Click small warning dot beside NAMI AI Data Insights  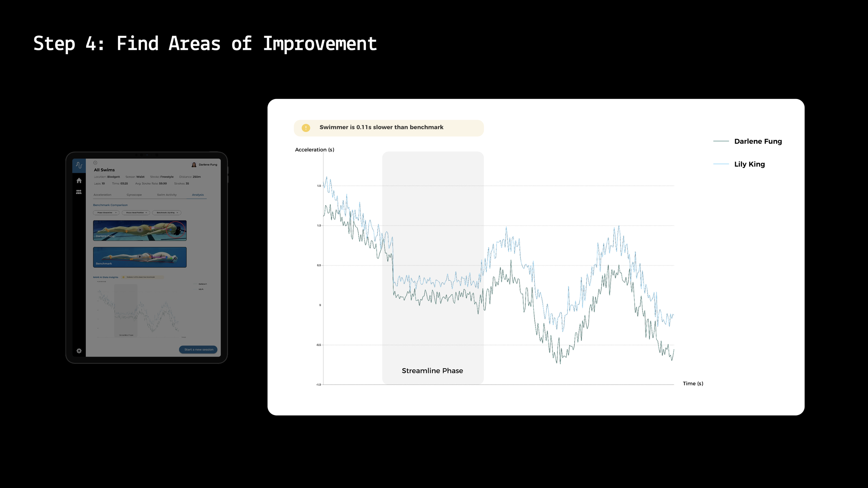point(124,277)
